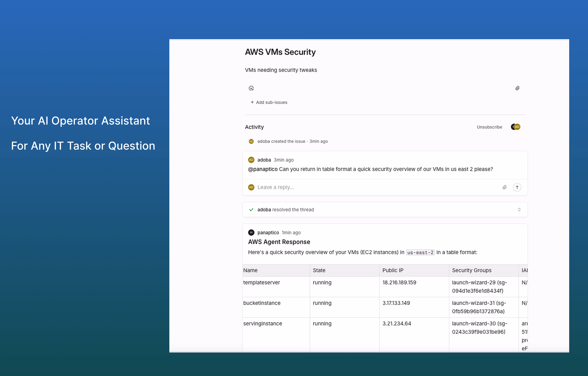
Task: Click the us-east-2 inline code text
Action: [420, 252]
